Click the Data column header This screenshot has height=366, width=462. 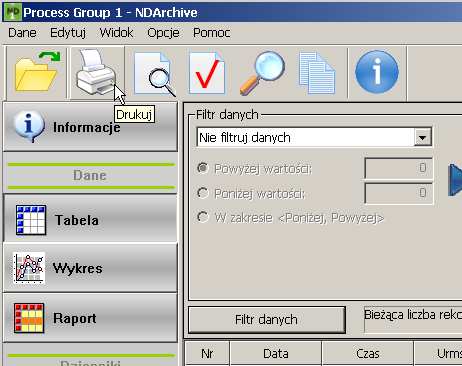(x=276, y=353)
